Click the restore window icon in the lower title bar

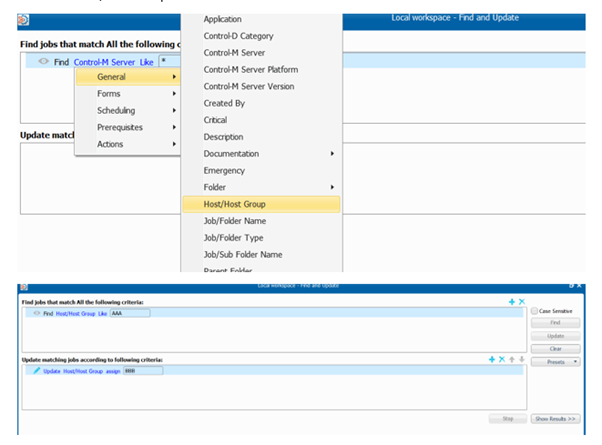coord(571,286)
